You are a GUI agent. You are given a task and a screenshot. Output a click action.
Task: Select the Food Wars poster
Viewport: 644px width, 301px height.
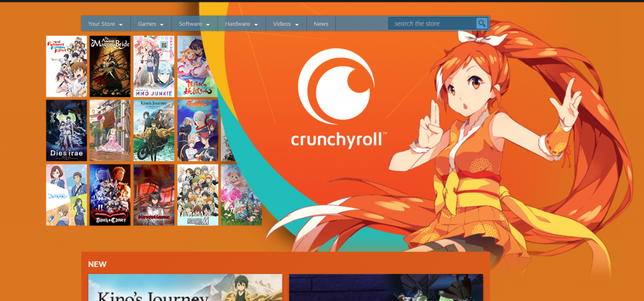(198, 130)
